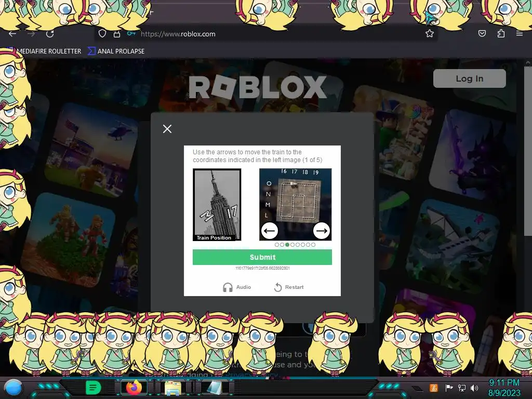Select the first captcha position dot
The height and width of the screenshot is (399, 532).
pyautogui.click(x=277, y=245)
